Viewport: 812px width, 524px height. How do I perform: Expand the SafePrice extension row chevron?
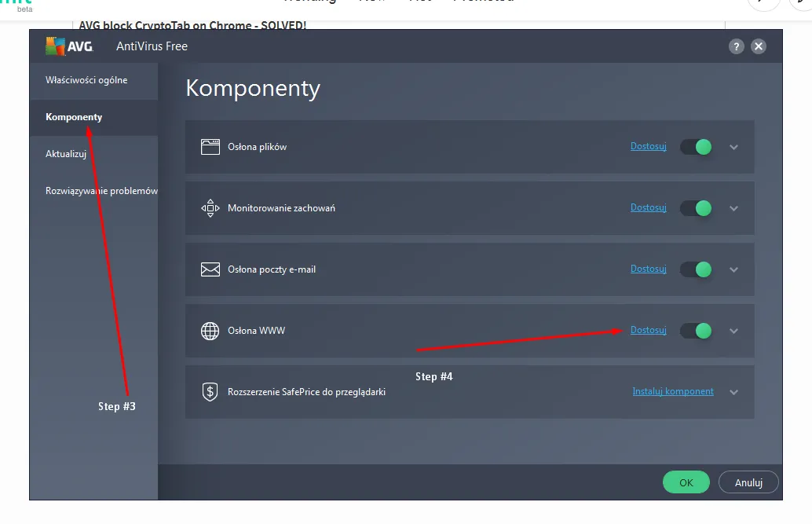pos(733,392)
